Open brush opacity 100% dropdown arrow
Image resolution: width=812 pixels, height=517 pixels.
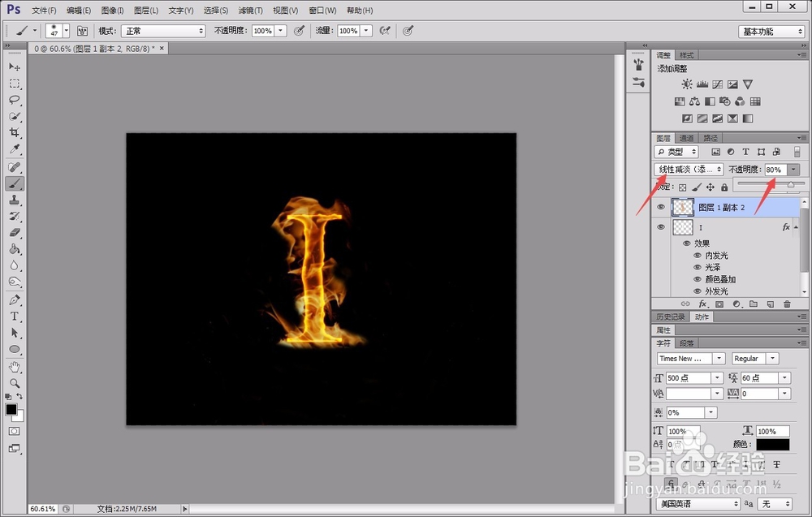coord(281,31)
